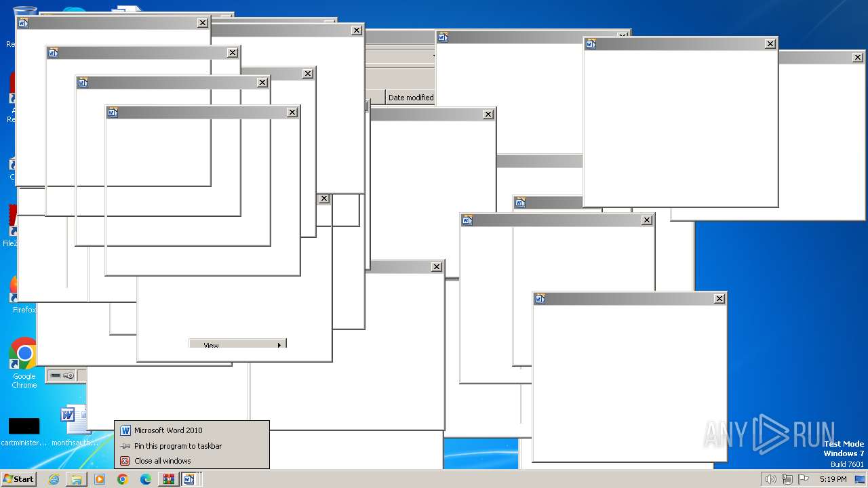The height and width of the screenshot is (488, 868).
Task: Click the Word icon of the window covering the Recycle Bin
Action: point(23,23)
